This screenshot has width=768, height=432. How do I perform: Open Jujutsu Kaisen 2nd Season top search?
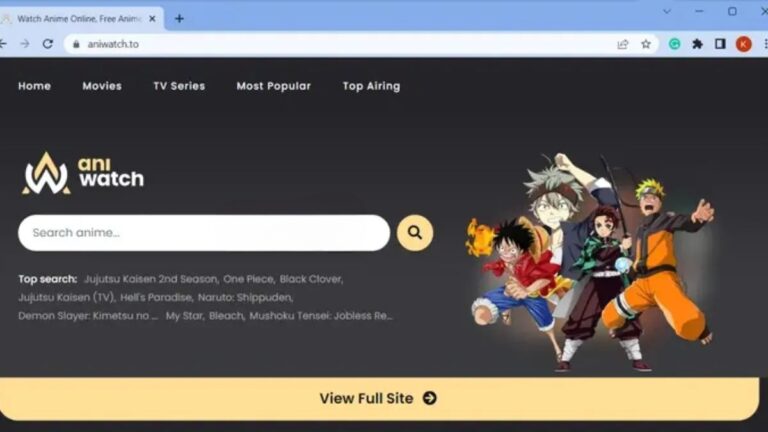click(x=151, y=279)
